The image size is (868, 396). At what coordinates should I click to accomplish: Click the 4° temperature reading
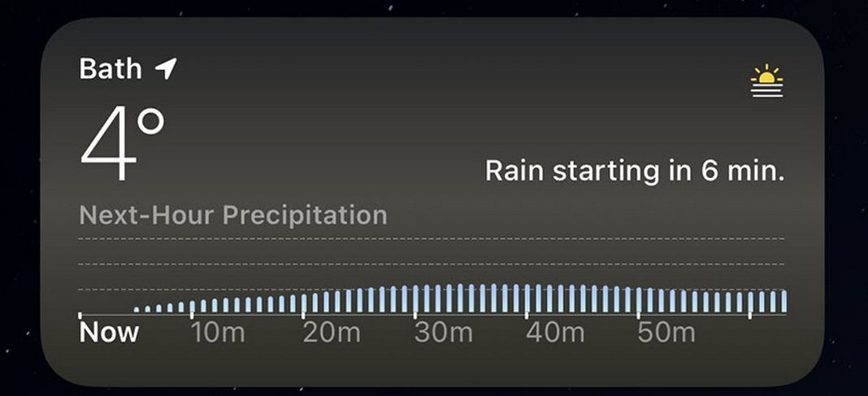pyautogui.click(x=123, y=144)
